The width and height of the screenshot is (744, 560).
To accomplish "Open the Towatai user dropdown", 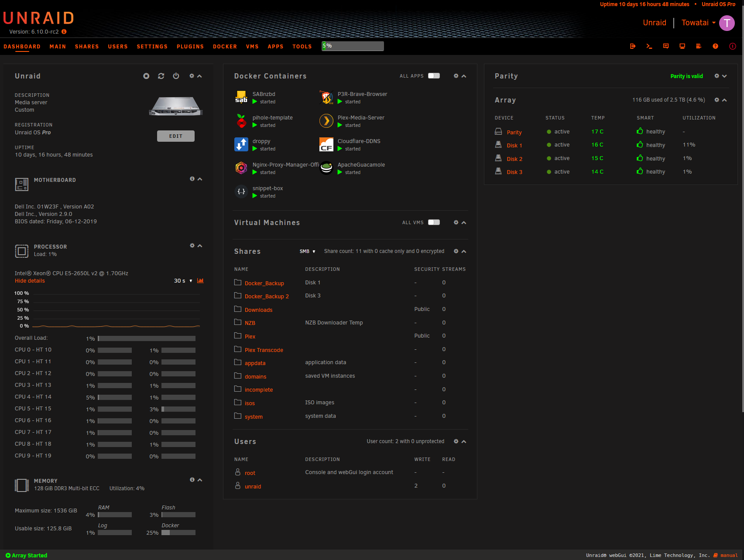I will coord(699,23).
